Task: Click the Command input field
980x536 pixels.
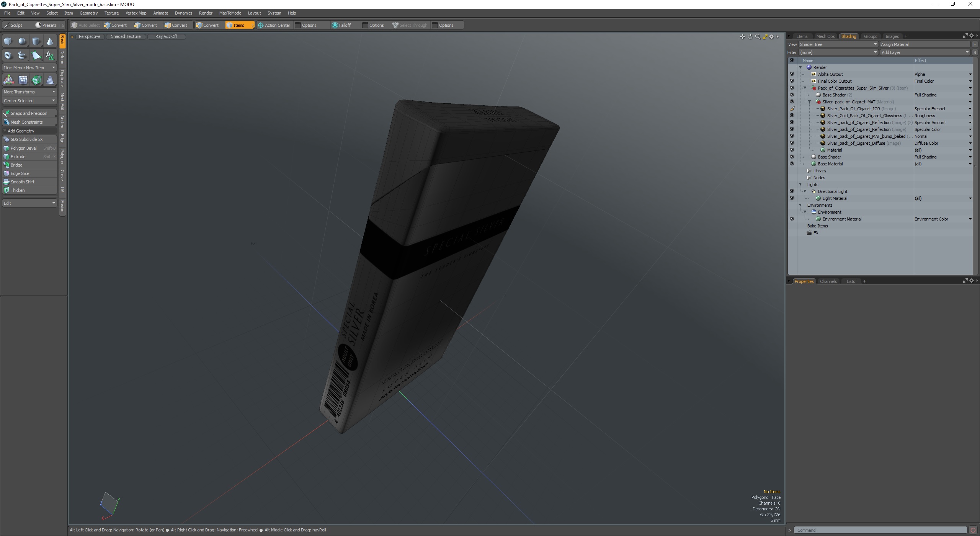Action: coord(880,530)
